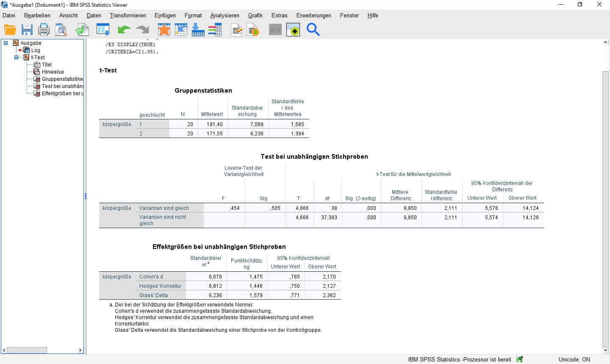The image size is (610, 364).
Task: Activate Find with the magnifier icon
Action: coord(313,29)
